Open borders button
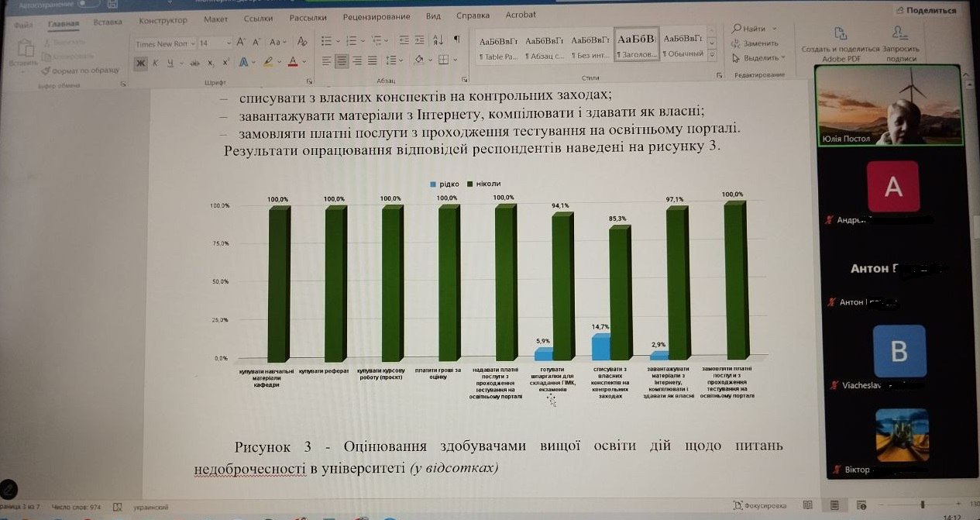The image size is (980, 520). [444, 60]
